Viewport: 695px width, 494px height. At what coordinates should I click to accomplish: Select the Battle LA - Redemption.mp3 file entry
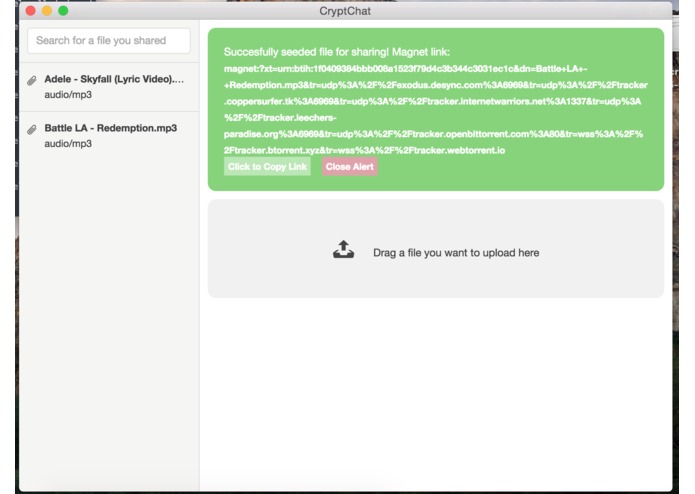109,136
